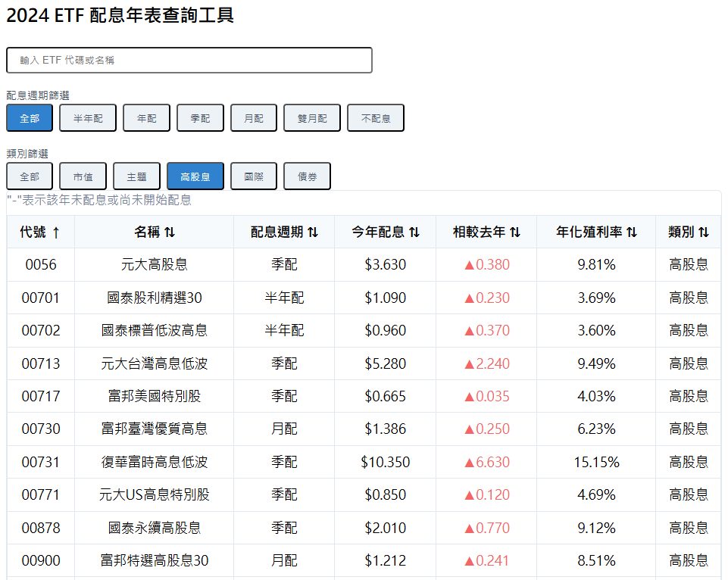Filter category by 市值
This screenshot has width=728, height=580.
[83, 176]
